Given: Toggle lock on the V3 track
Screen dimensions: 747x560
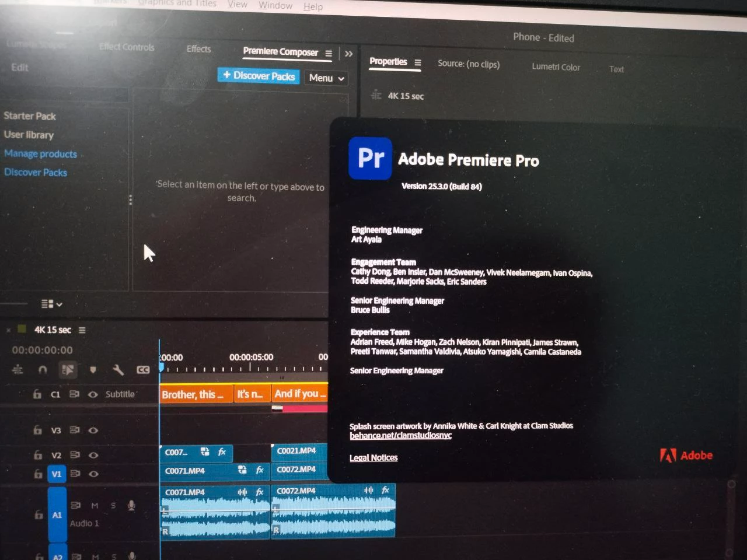Looking at the screenshot, I should 37,430.
